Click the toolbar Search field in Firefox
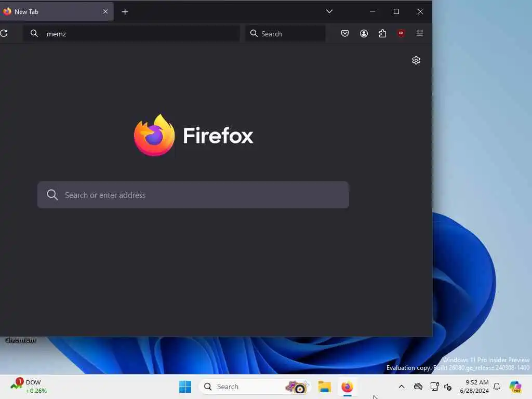532x399 pixels. coord(285,34)
